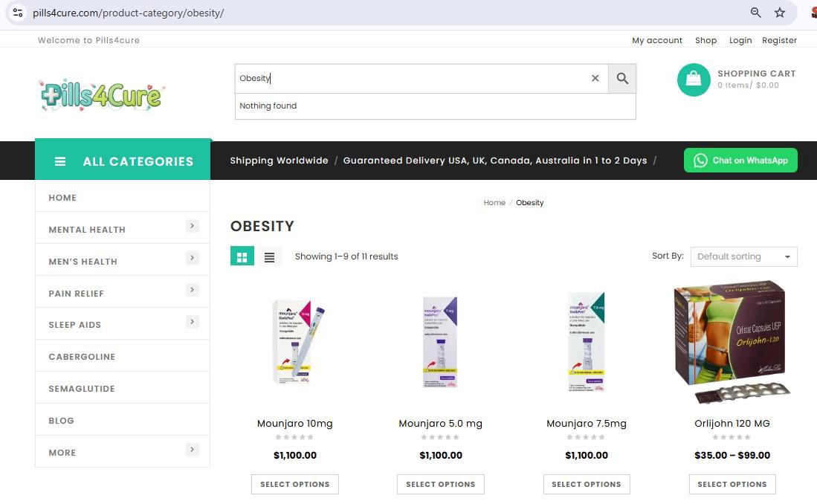This screenshot has width=817, height=504.
Task: Expand the More category arrow
Action: point(192,449)
